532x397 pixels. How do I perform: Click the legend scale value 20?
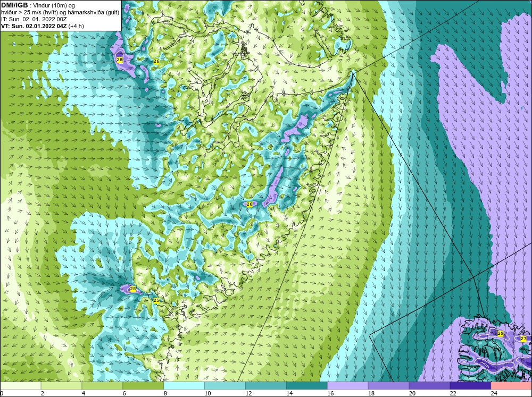coord(412,393)
